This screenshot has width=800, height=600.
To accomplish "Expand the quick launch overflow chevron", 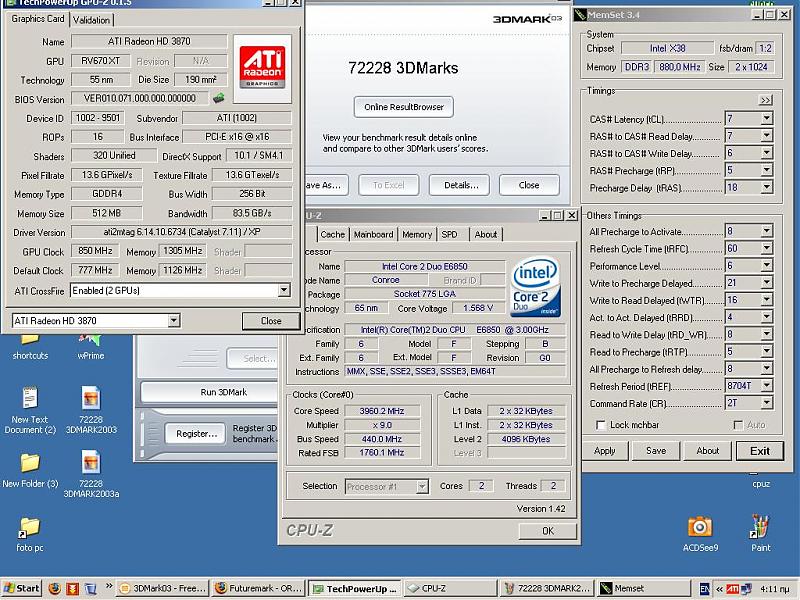I will 109,586.
